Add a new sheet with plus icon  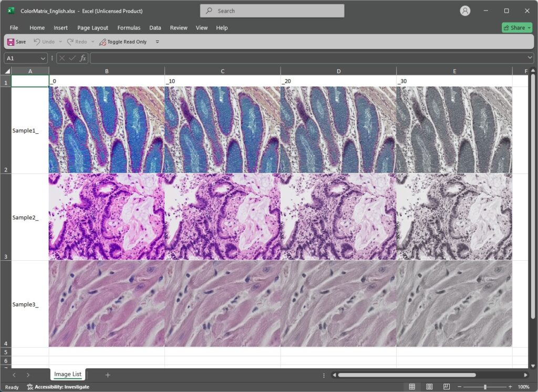pyautogui.click(x=108, y=375)
